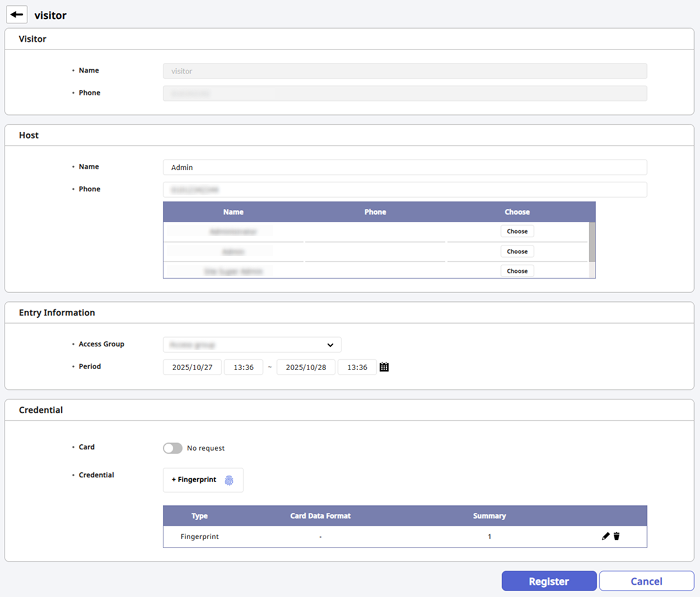Open the Period calendar picker icon

click(384, 367)
